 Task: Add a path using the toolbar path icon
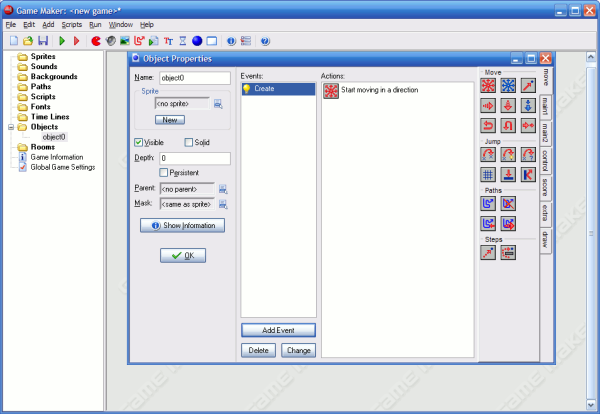point(139,41)
